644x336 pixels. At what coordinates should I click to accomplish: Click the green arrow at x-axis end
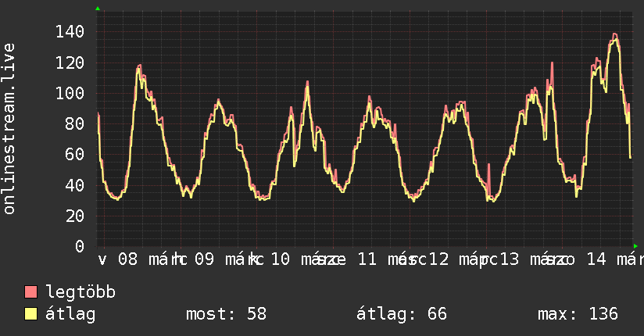coord(635,246)
